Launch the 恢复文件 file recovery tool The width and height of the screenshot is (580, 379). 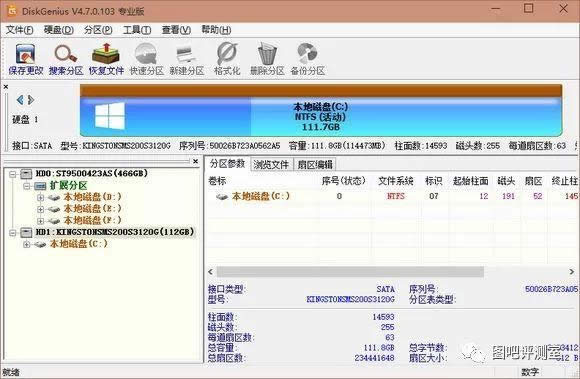pos(106,59)
